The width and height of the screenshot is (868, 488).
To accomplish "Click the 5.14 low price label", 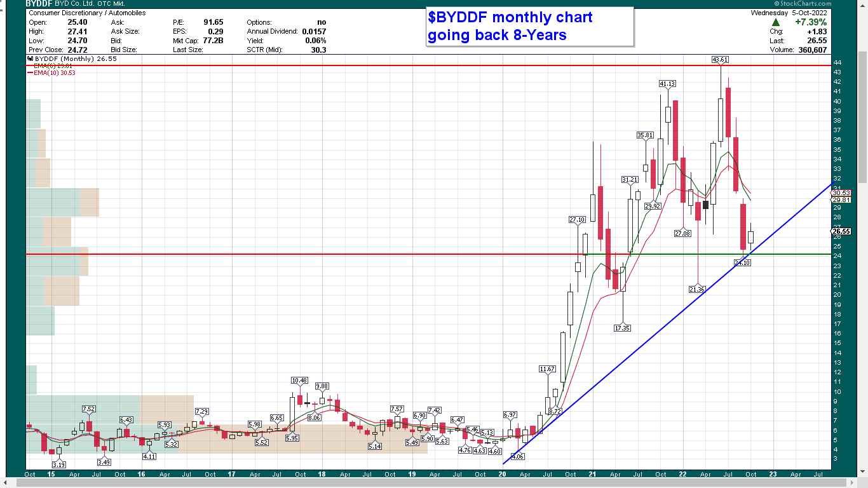I will pyautogui.click(x=375, y=446).
